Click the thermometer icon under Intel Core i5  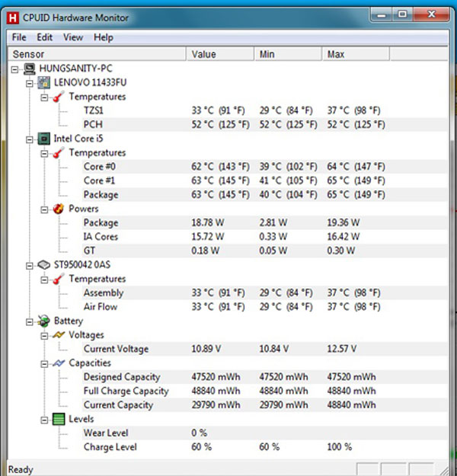[59, 152]
